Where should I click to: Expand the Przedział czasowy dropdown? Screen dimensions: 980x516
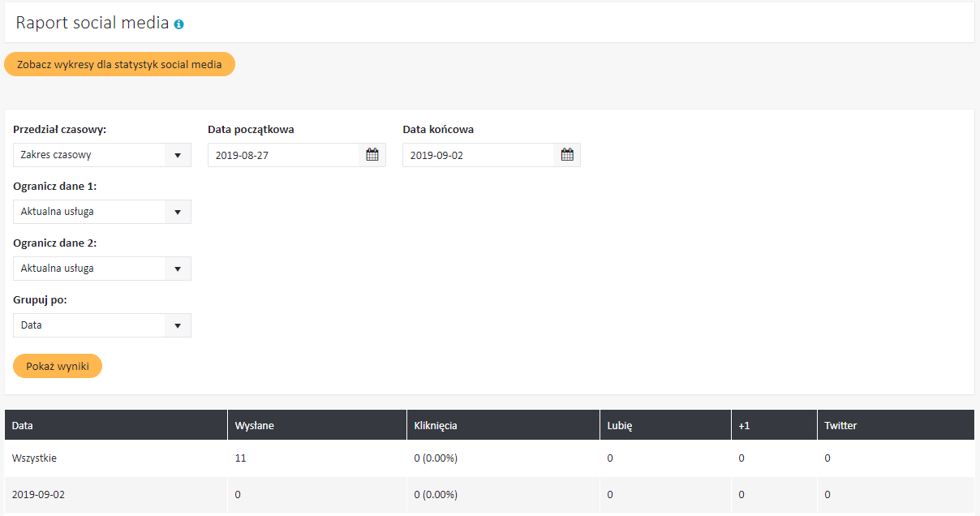click(x=102, y=155)
